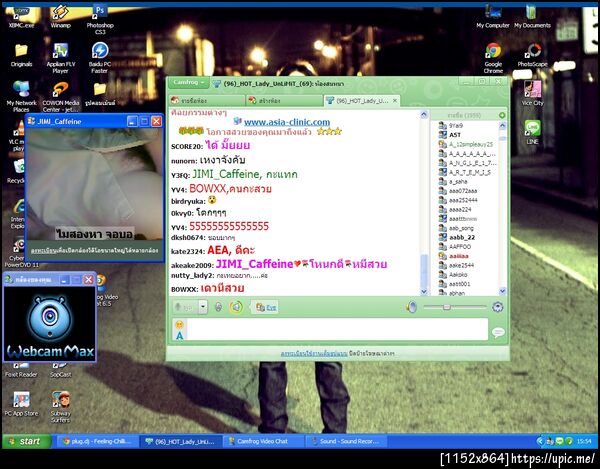Click user list scrollbar down arrow
Viewport: 600px width, 469px height.
[502, 291]
